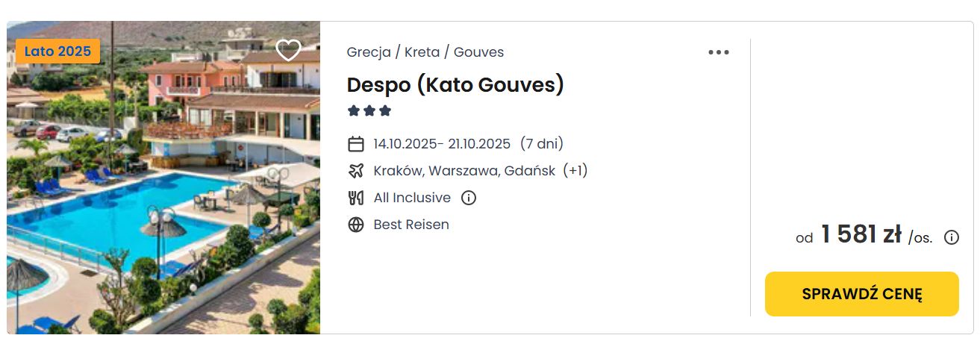Screen dimensions: 980x347
Task: Click the SPRAWDŹ CENĘ button
Action: click(x=862, y=294)
